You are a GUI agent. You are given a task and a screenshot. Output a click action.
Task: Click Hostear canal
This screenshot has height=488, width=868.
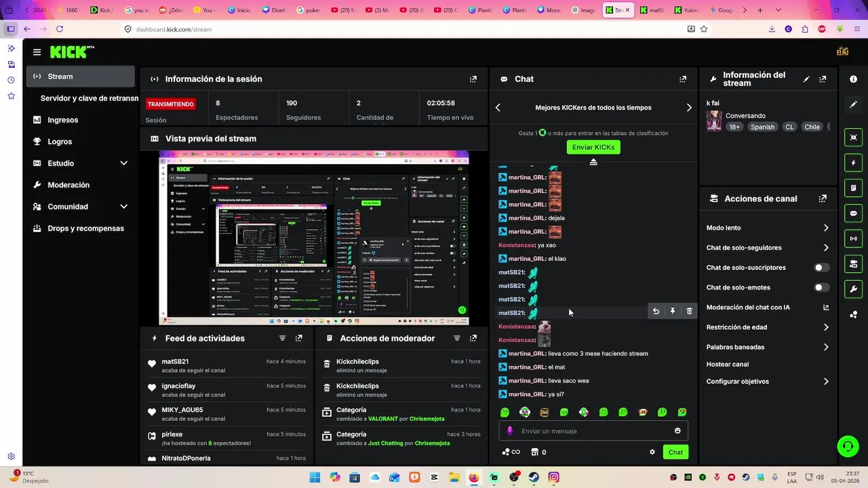pos(728,364)
